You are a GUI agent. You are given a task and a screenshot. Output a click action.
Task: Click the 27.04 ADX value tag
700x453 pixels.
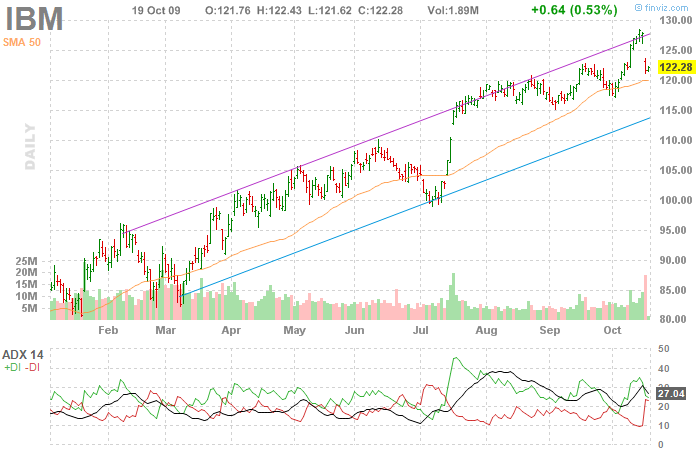click(671, 394)
